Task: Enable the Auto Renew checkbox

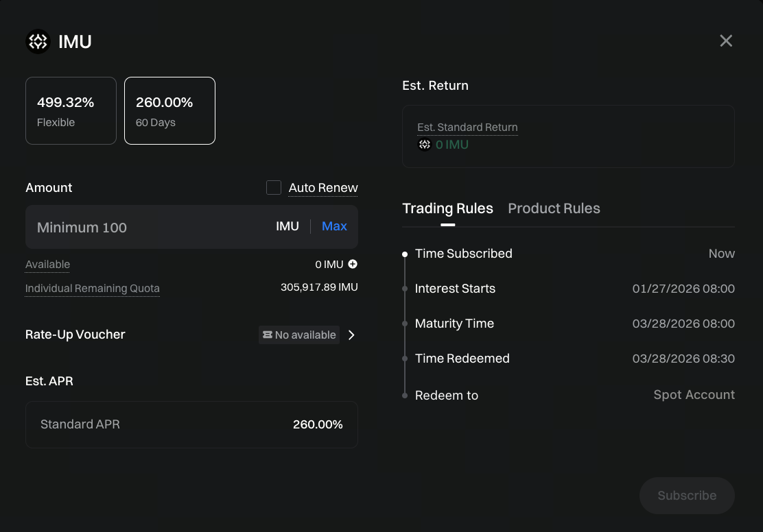Action: point(274,188)
